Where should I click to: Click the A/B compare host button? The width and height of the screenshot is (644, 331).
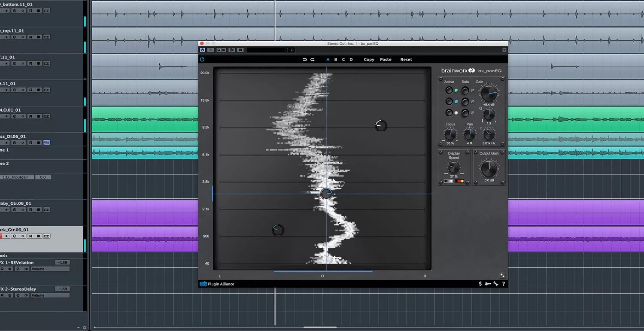click(232, 50)
